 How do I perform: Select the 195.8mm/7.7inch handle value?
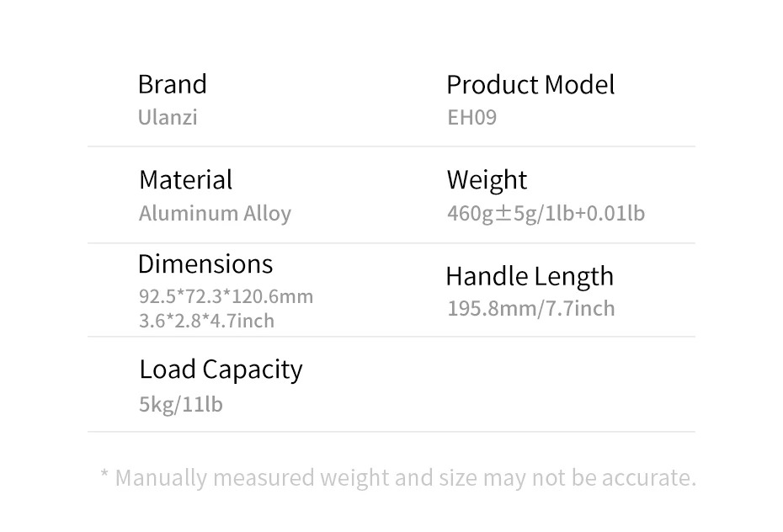pyautogui.click(x=531, y=308)
